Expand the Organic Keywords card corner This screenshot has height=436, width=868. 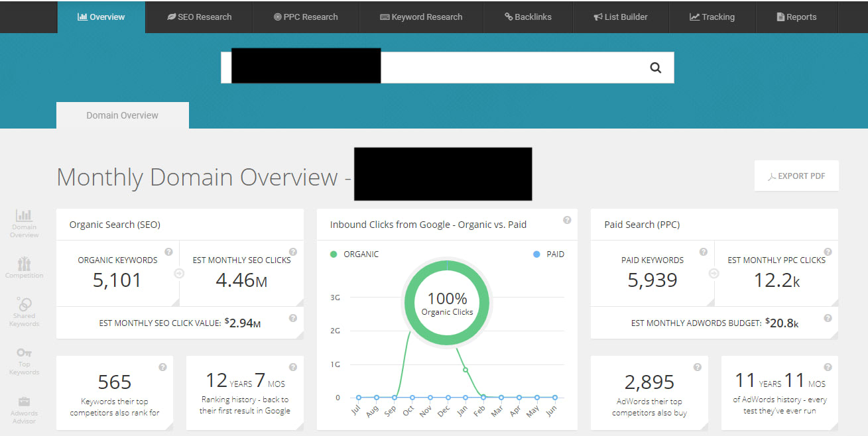point(174,302)
